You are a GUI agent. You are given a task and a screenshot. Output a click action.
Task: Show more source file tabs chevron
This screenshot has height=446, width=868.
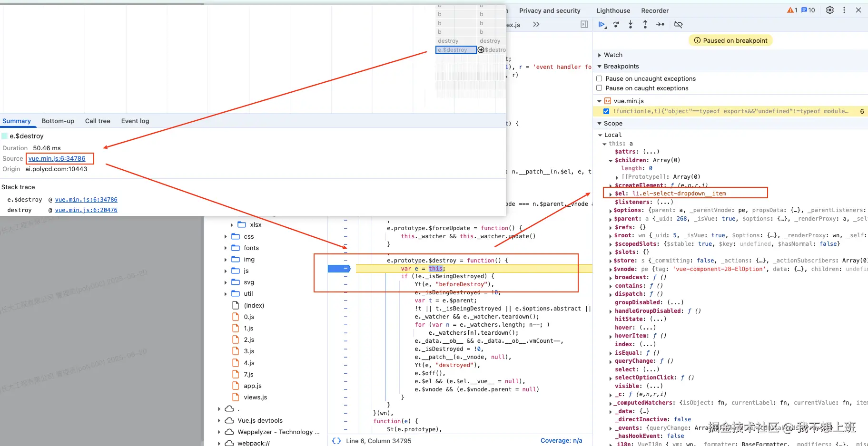coord(536,24)
